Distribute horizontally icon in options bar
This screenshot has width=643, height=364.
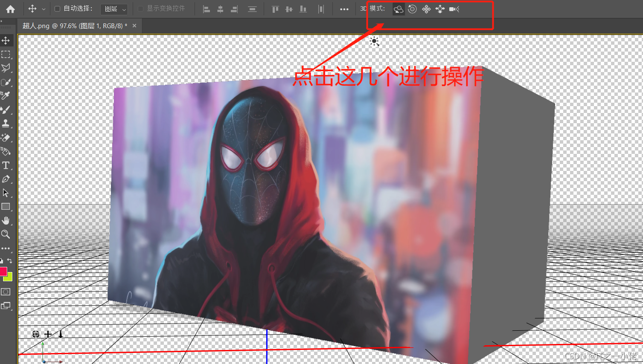click(321, 9)
